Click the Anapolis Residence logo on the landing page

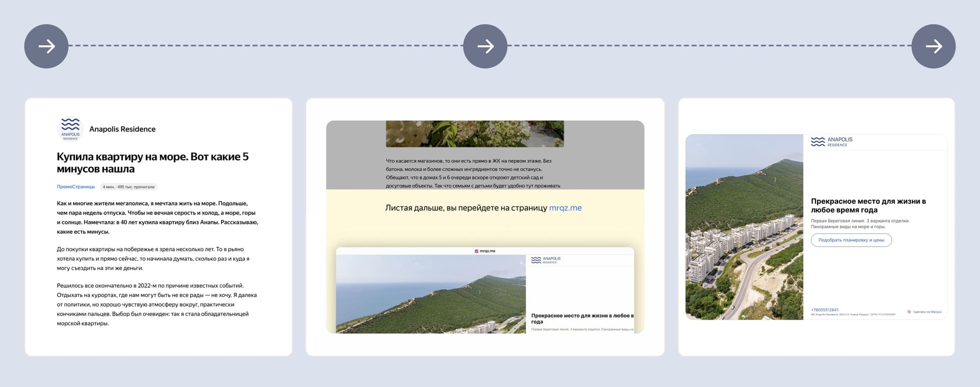click(831, 142)
